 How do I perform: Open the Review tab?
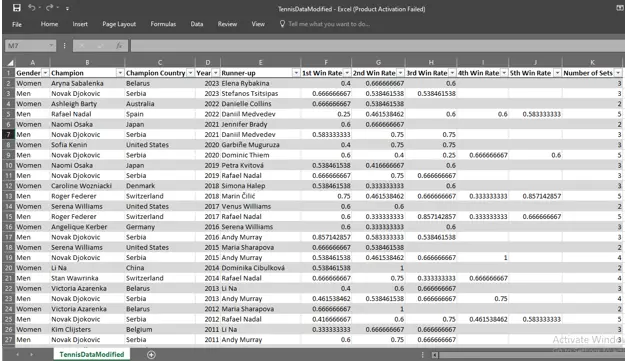[x=227, y=24]
